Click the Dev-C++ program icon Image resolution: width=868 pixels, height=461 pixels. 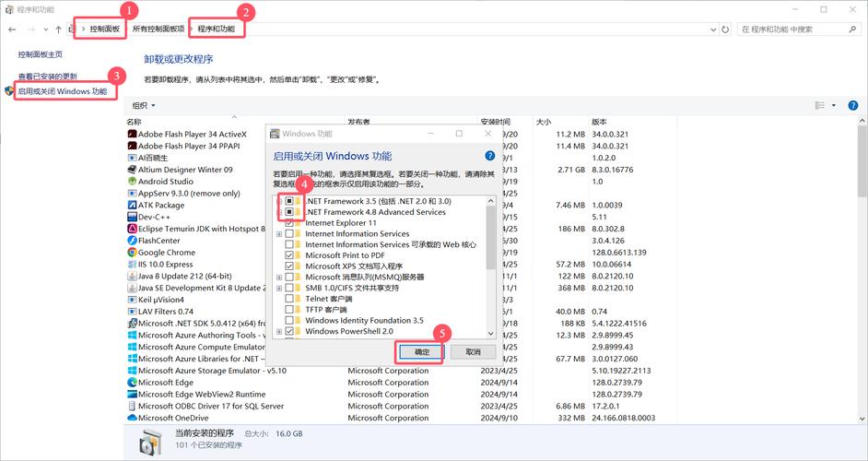click(132, 217)
